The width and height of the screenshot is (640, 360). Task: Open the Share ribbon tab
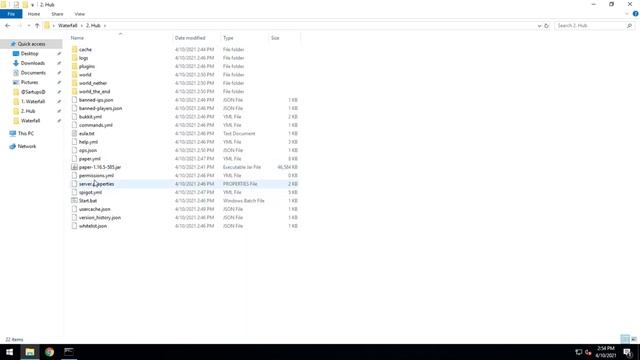[x=57, y=14]
